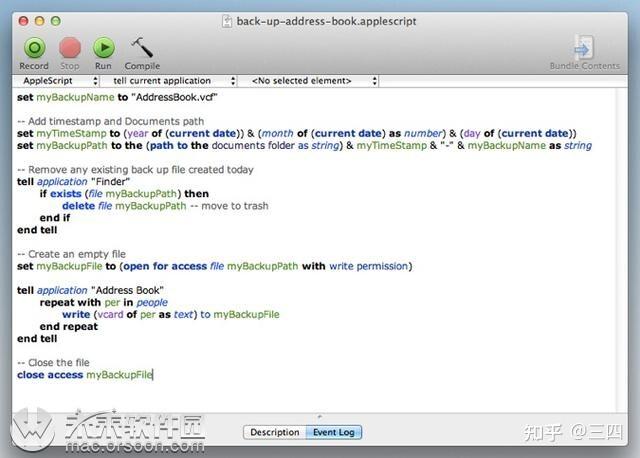Click the 'repeat with per in people' line
640x458 pixels.
pos(104,302)
